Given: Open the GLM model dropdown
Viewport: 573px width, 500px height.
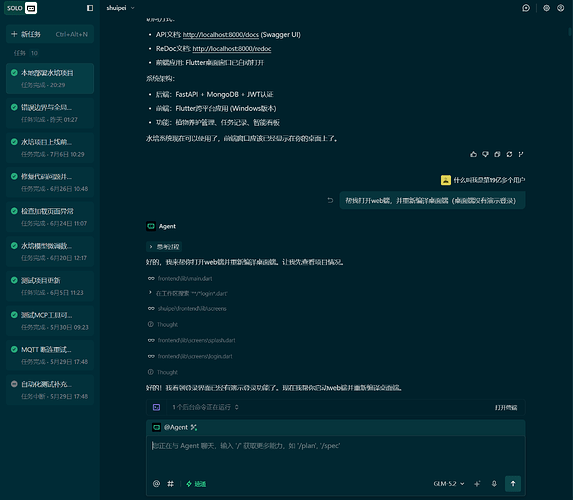Looking at the screenshot, I should pyautogui.click(x=449, y=484).
